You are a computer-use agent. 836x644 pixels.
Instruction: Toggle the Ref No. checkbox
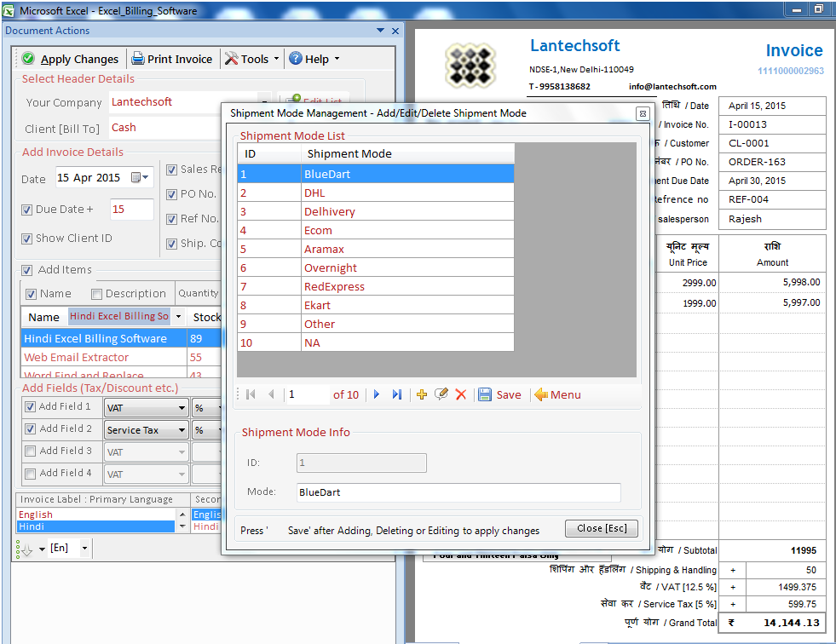coord(171,219)
